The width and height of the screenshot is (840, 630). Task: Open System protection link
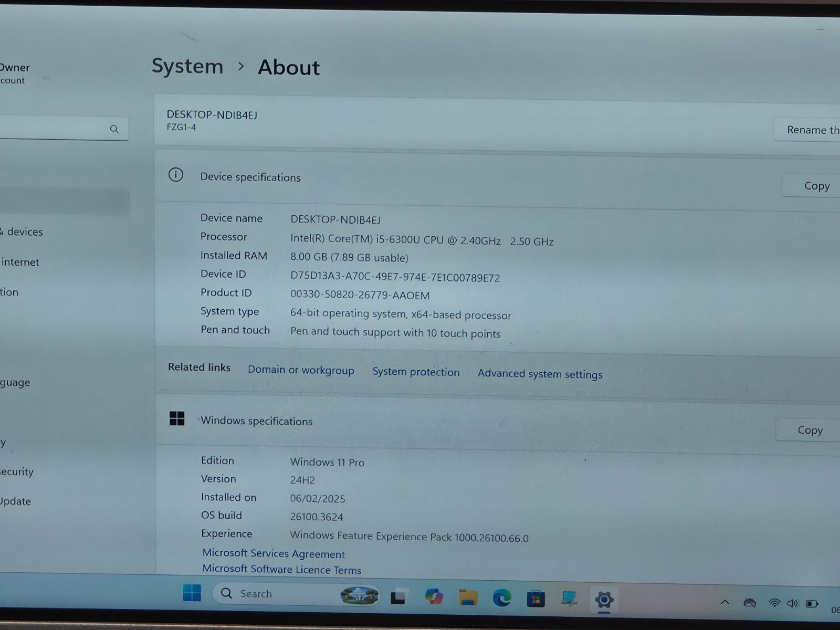(x=416, y=372)
